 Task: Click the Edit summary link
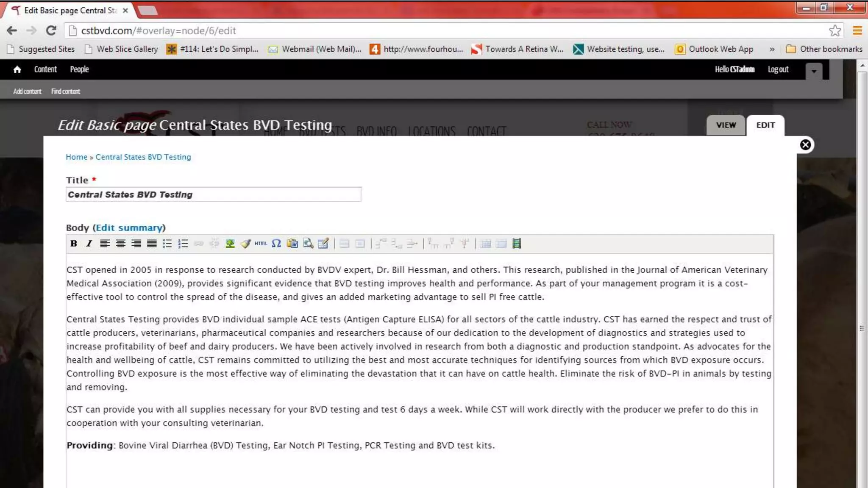click(129, 228)
